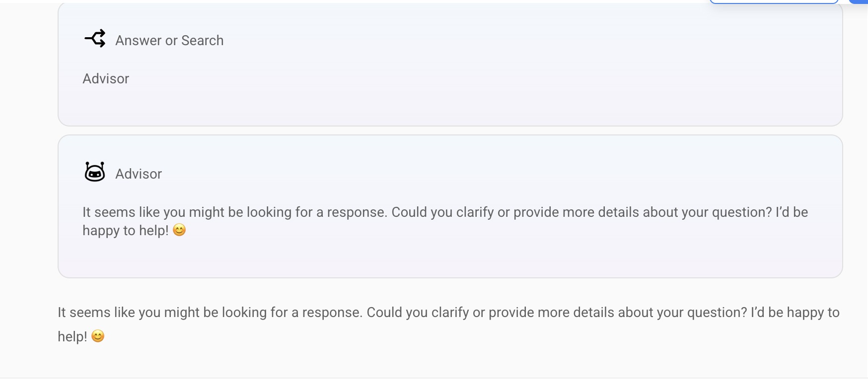The height and width of the screenshot is (383, 868).
Task: Click the Answer or Search routing arrows icon
Action: click(95, 39)
